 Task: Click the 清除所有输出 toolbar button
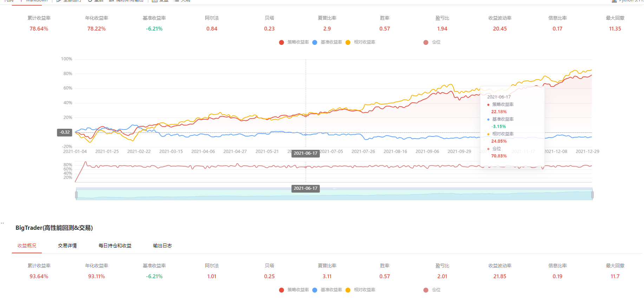tap(126, 1)
